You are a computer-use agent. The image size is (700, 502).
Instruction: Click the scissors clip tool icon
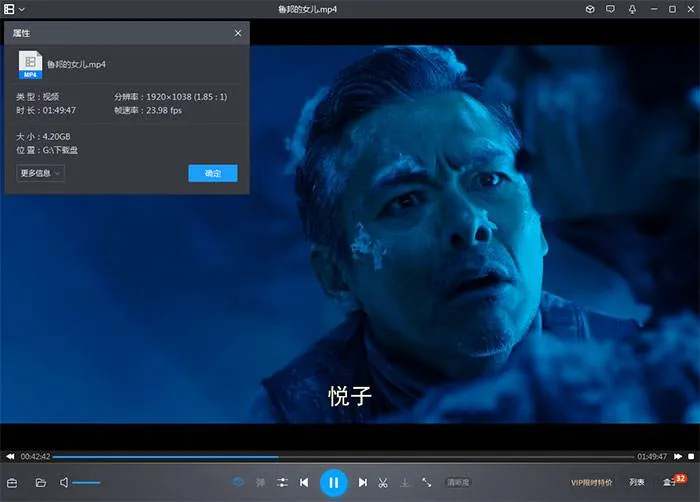383,483
